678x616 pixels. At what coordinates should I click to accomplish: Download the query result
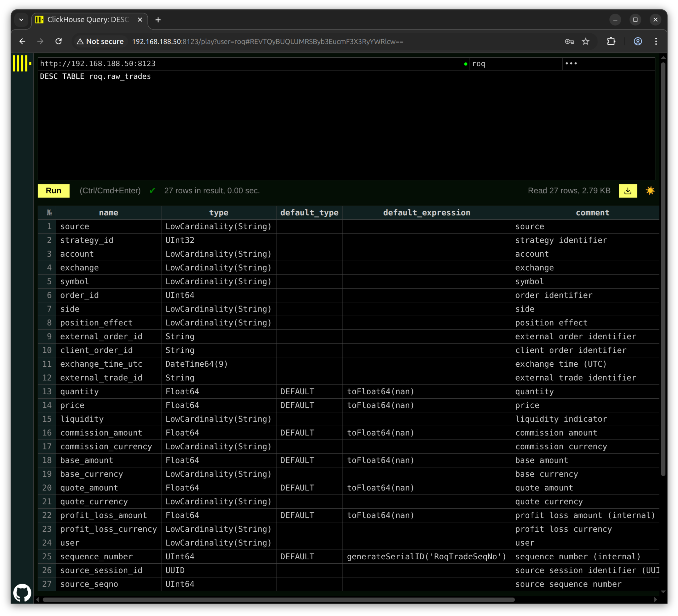coord(627,191)
